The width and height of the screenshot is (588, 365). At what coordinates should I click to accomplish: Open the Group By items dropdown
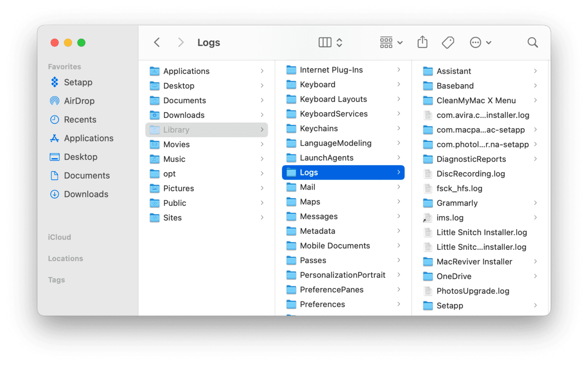click(391, 43)
